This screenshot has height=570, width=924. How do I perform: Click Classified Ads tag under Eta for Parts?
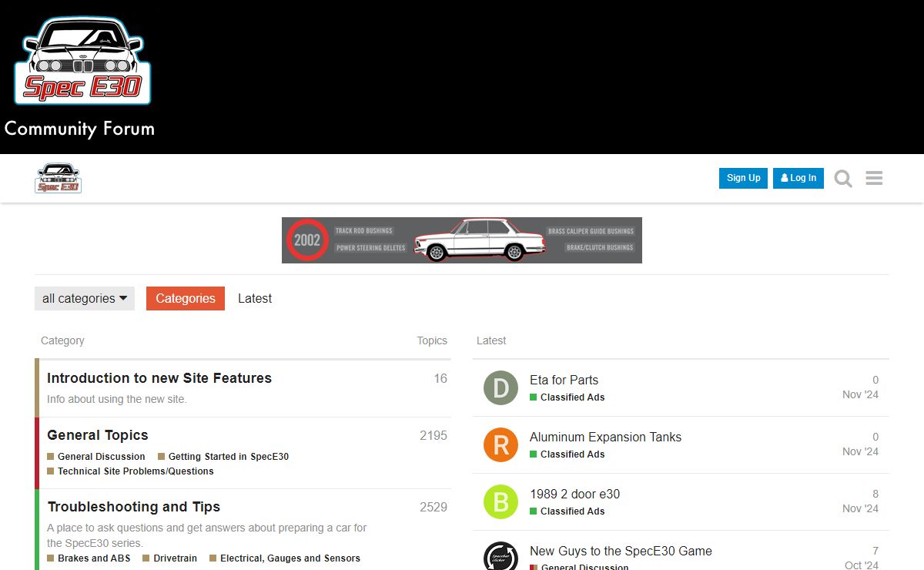click(x=572, y=397)
